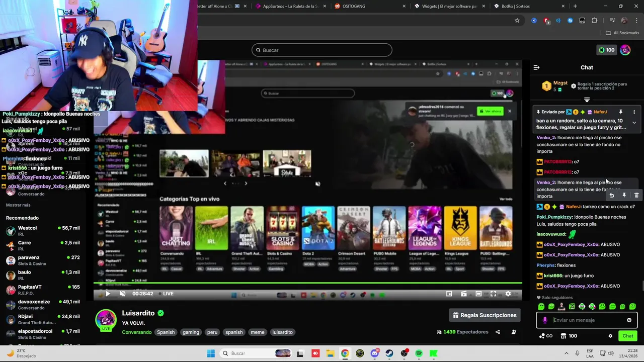Open a new browser tab
This screenshot has width=644, height=362.
click(x=575, y=6)
